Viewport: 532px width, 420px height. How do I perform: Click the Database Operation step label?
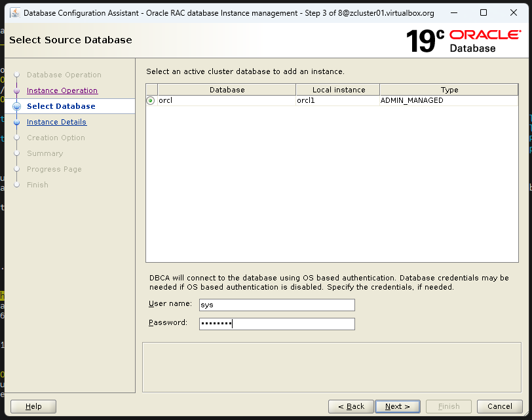click(x=64, y=75)
